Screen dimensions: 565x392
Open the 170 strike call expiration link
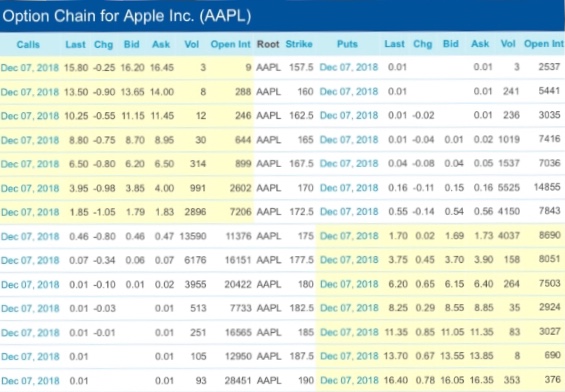tap(30, 188)
